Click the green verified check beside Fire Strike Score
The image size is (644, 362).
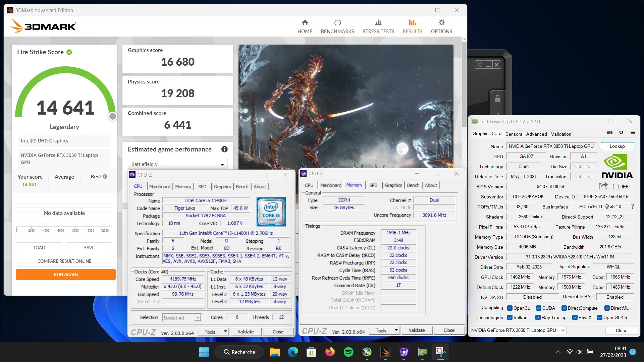(69, 52)
